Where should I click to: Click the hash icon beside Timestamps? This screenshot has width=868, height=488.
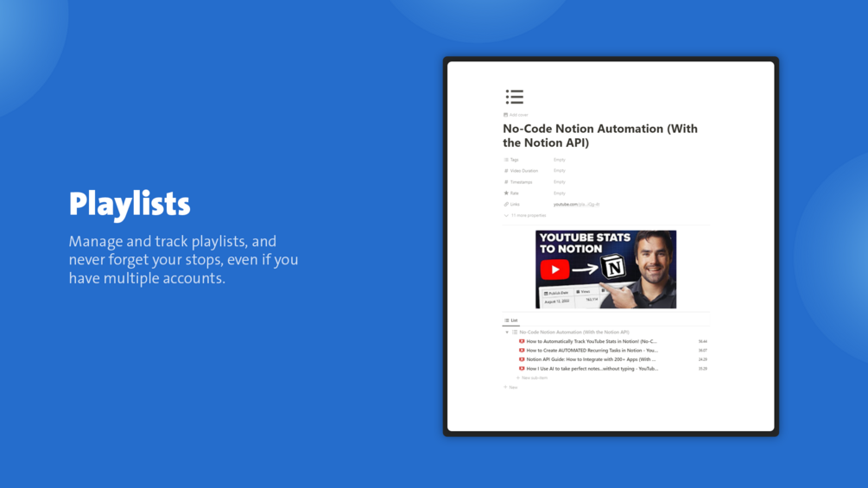click(506, 182)
